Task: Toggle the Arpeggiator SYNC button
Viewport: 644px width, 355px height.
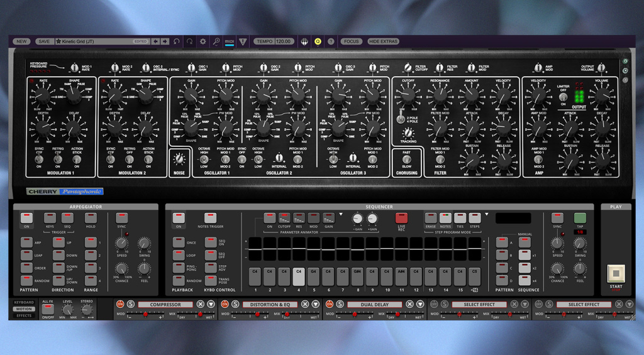Action: click(x=121, y=218)
